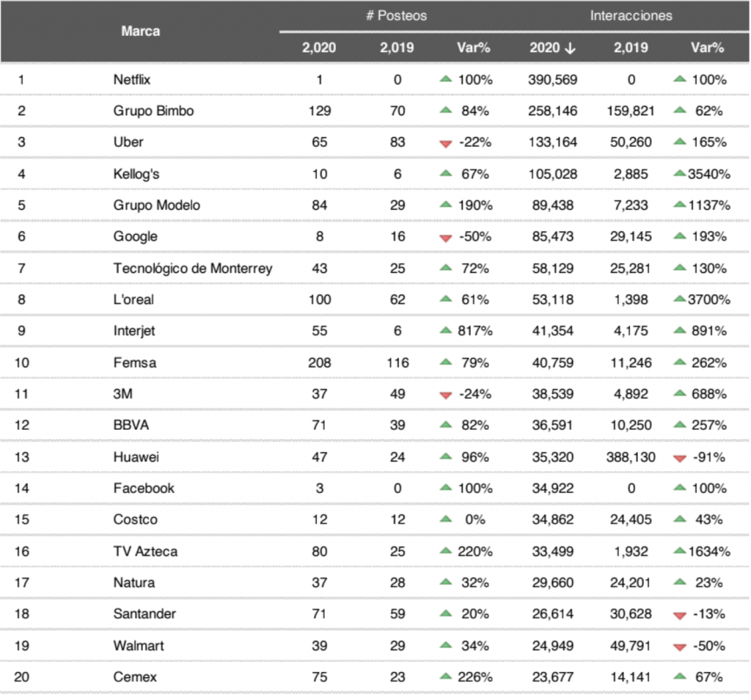751x700 pixels.
Task: Click Cemex's green up arrow in Interacciones
Action: pos(680,677)
